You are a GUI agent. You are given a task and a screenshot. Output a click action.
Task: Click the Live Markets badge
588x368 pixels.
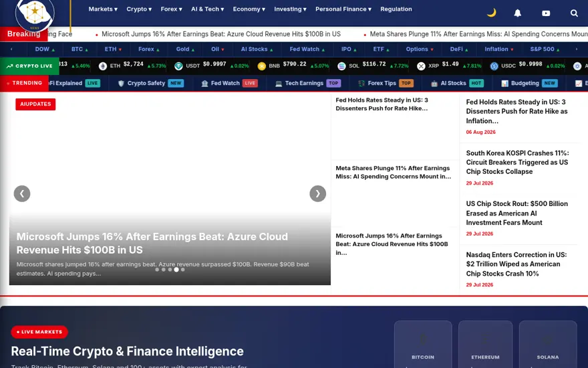pos(39,332)
